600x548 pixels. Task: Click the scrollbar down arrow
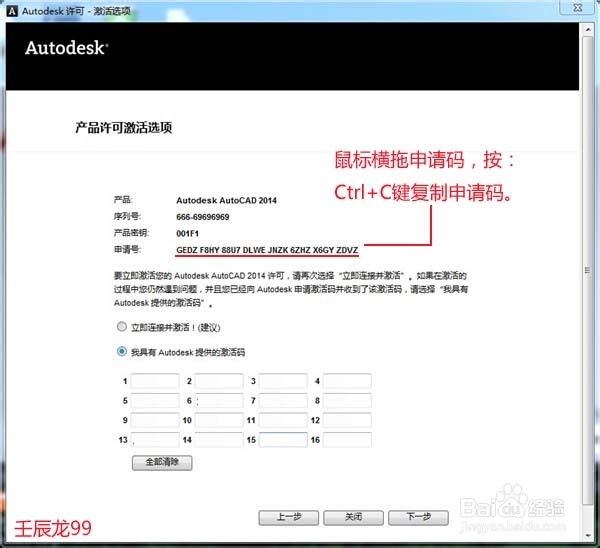tap(588, 535)
